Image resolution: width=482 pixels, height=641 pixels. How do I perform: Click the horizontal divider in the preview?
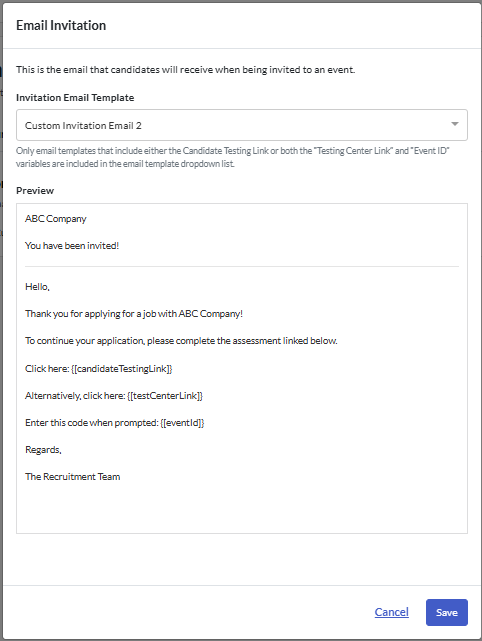coord(242,267)
